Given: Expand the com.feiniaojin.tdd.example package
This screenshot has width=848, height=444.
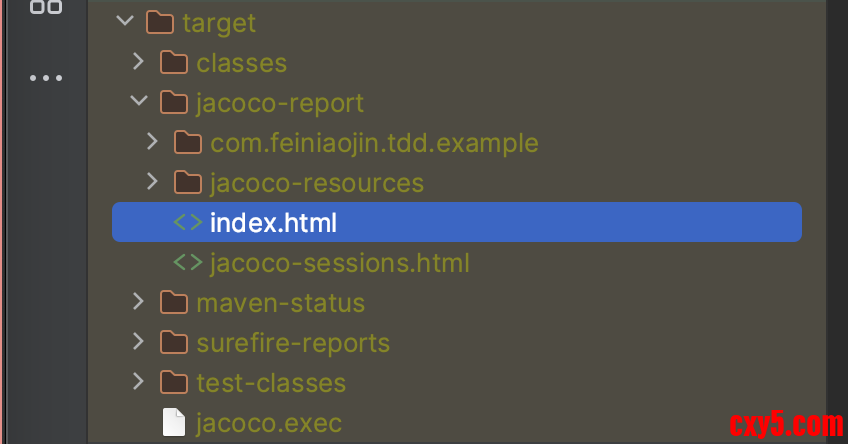Looking at the screenshot, I should click(x=153, y=143).
